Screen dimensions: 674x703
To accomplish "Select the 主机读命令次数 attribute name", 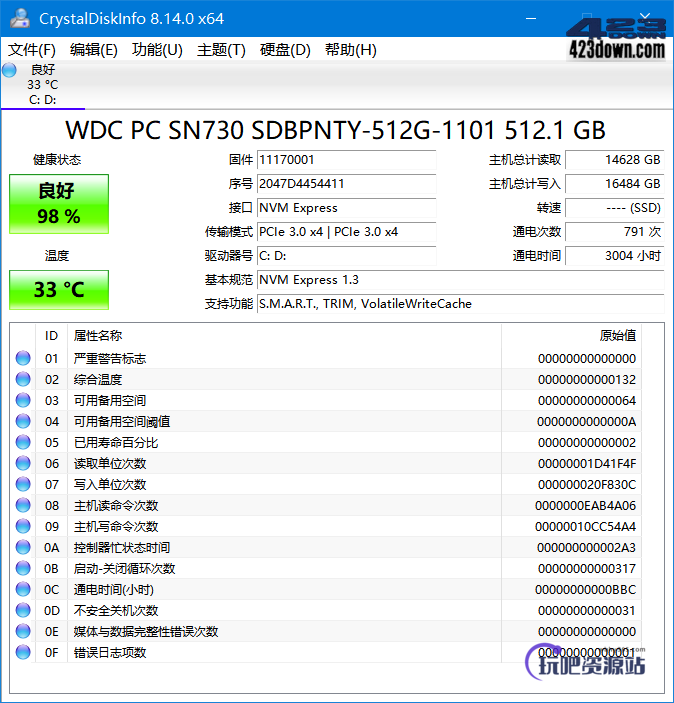I will [116, 506].
